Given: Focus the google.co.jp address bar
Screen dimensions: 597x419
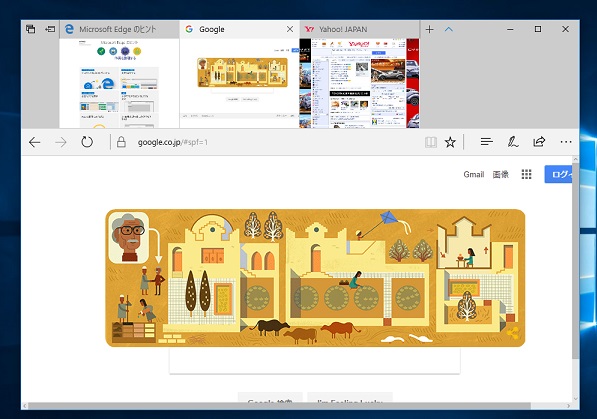Looking at the screenshot, I should point(267,142).
